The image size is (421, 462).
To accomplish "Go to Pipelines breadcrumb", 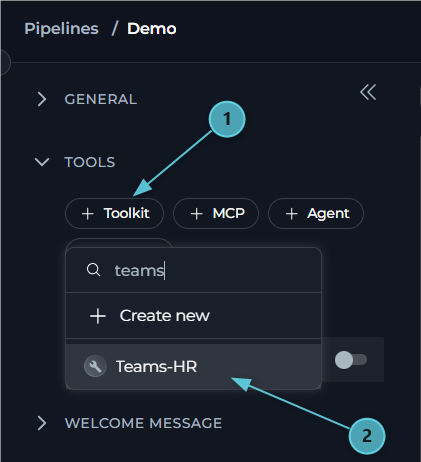I will [x=61, y=29].
